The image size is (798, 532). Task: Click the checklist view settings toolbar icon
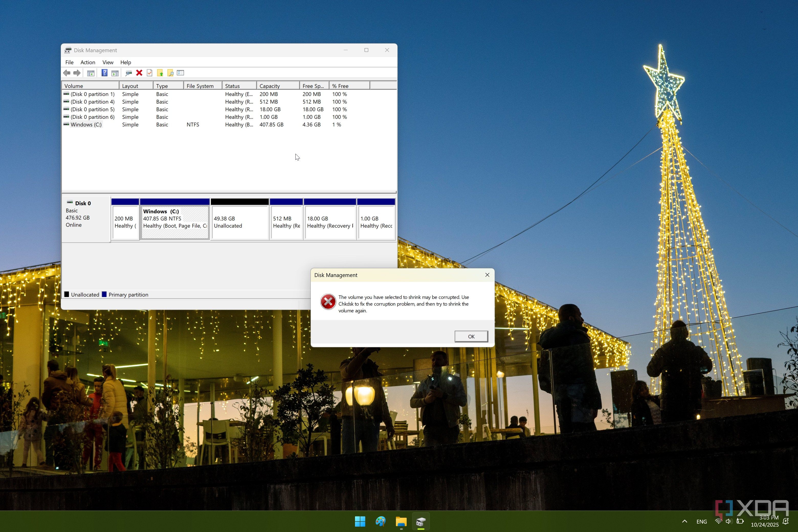[x=181, y=73]
